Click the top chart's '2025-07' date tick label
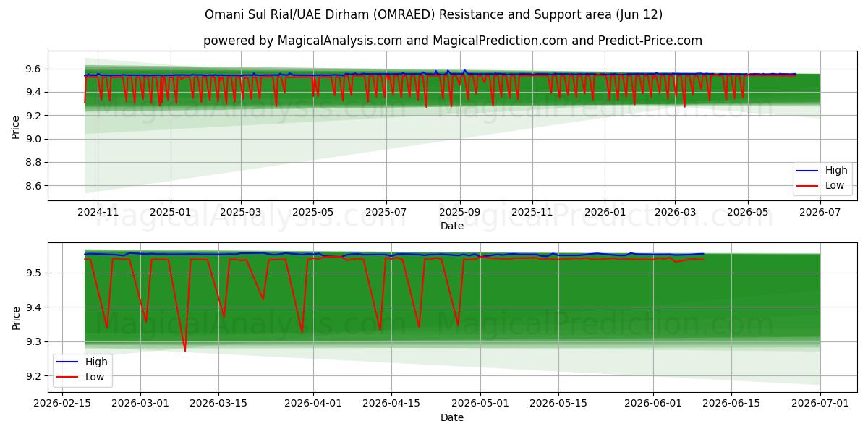The height and width of the screenshot is (434, 868). (386, 212)
